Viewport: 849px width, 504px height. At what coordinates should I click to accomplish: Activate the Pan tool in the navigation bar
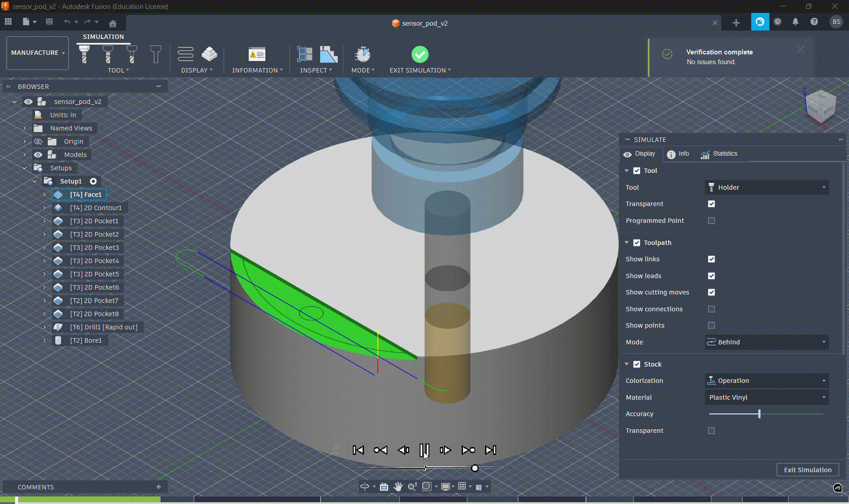coord(398,486)
